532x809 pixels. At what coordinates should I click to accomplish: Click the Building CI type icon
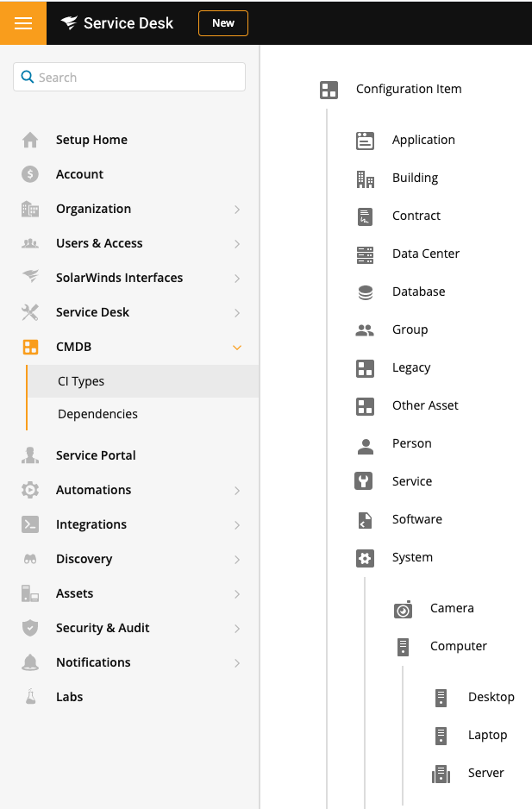(x=365, y=179)
